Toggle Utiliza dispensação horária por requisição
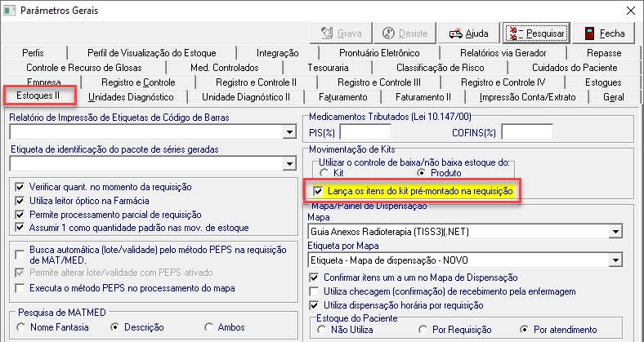644x342 pixels. [x=314, y=305]
